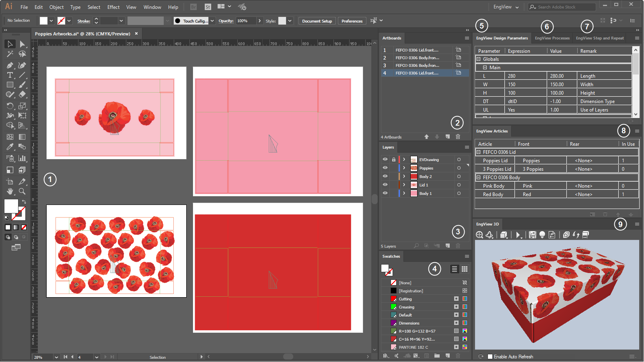Toggle visibility of Body 2 layer
Image resolution: width=644 pixels, height=362 pixels.
(385, 176)
